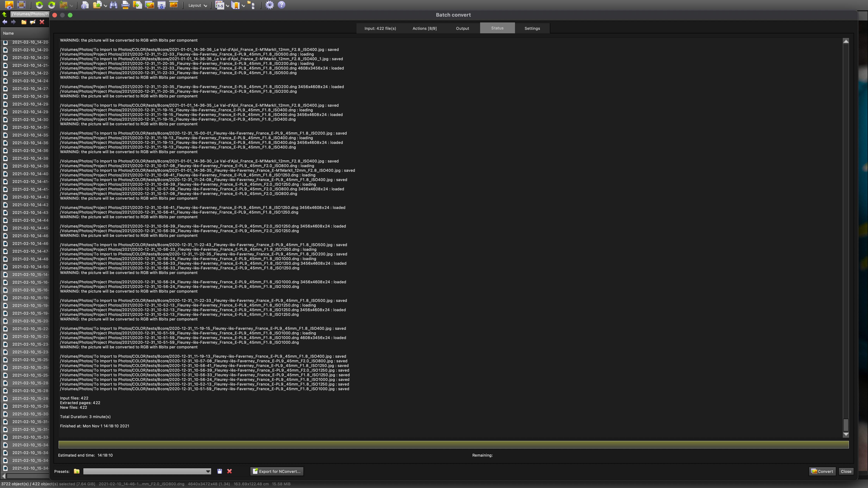Click the rotate counterclockwise green arrow icon
Screen dimensions: 868x488
39,5
